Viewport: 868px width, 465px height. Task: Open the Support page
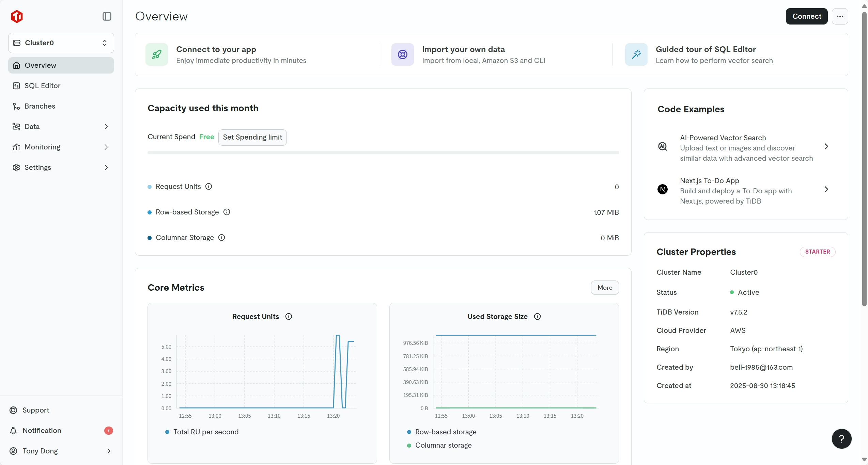61,410
